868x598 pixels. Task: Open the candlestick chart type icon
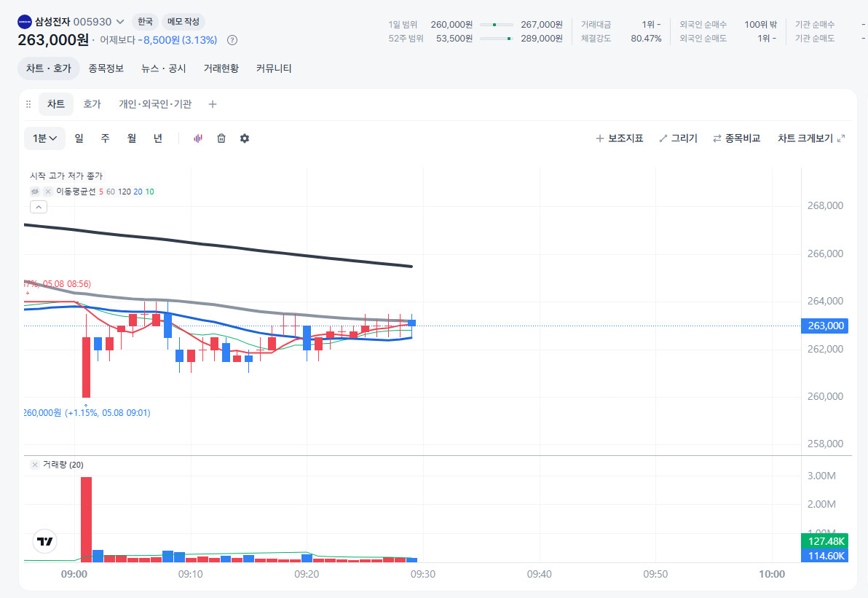click(x=197, y=138)
